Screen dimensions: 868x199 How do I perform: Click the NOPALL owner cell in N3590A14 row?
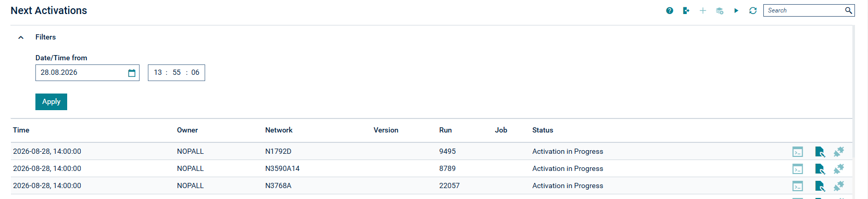[191, 169]
